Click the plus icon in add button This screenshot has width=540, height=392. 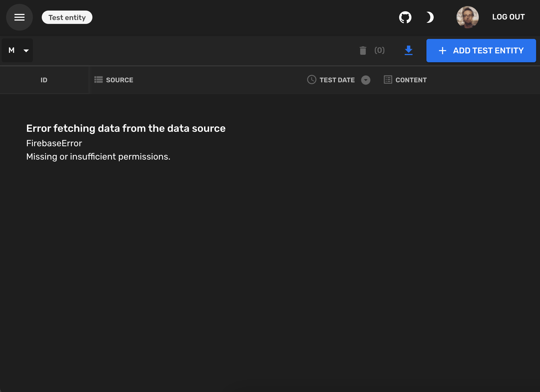point(442,51)
